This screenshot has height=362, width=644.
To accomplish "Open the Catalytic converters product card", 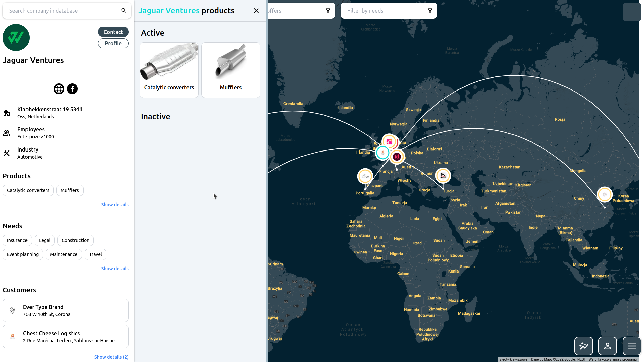I will click(x=169, y=70).
